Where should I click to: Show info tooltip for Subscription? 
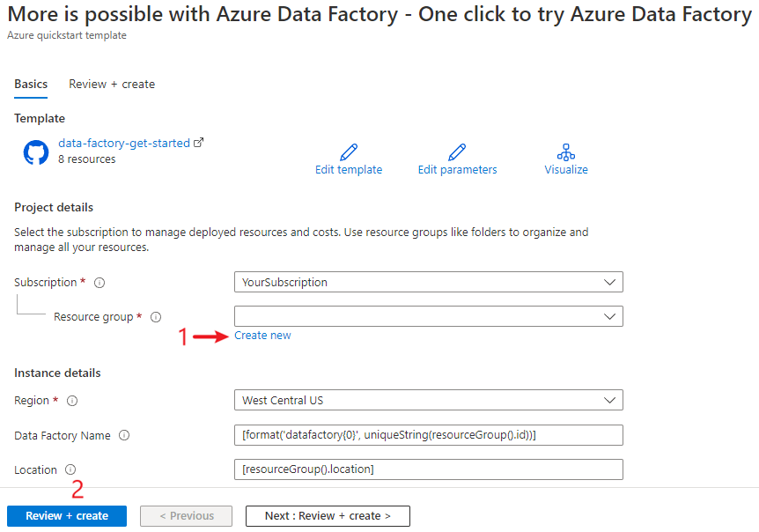[99, 283]
